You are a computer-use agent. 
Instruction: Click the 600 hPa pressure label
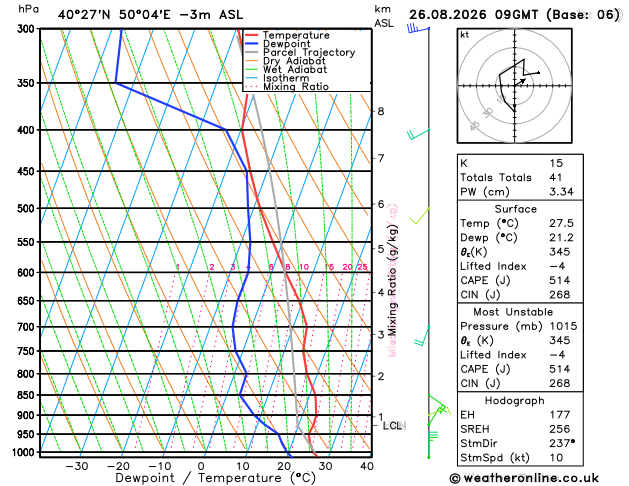[28, 273]
